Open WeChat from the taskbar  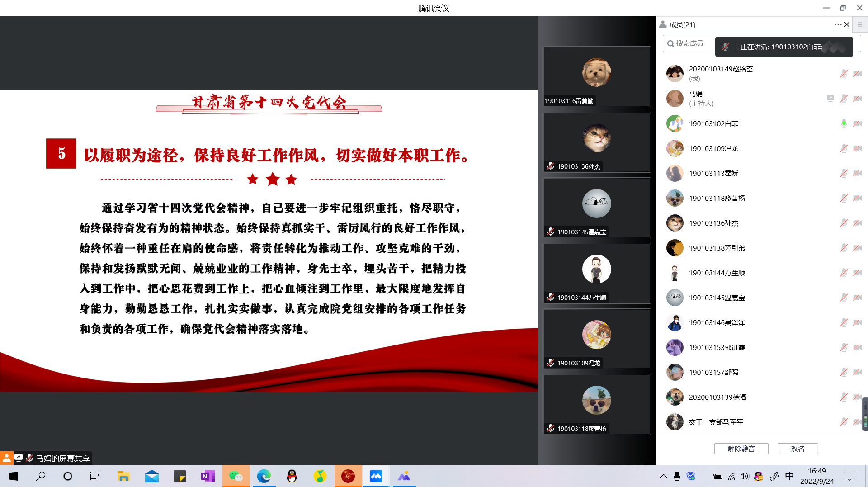tap(236, 476)
